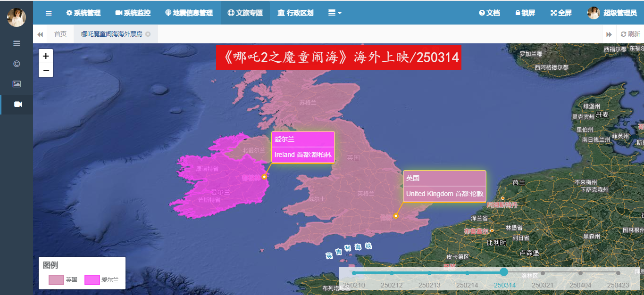
Task: Expand the list dropdown in top navbar
Action: click(x=335, y=13)
